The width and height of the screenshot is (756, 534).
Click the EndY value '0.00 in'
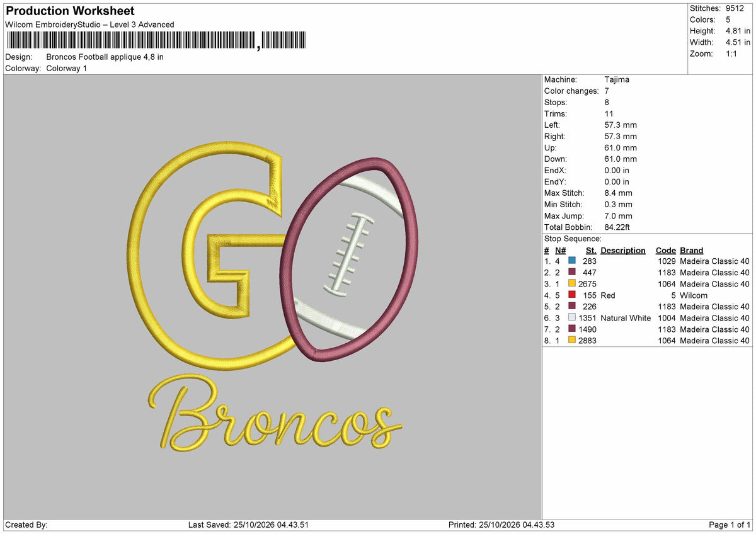(617, 182)
